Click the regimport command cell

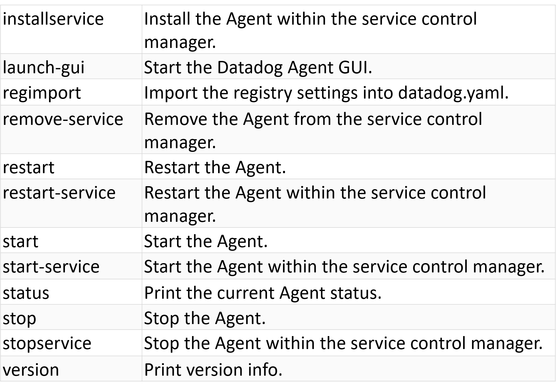click(42, 93)
